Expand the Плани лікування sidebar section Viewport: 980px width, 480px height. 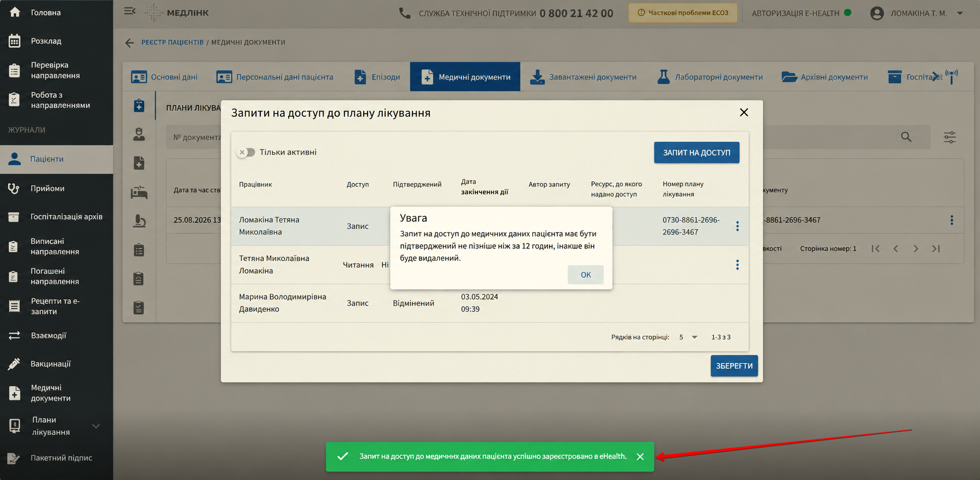pos(96,426)
